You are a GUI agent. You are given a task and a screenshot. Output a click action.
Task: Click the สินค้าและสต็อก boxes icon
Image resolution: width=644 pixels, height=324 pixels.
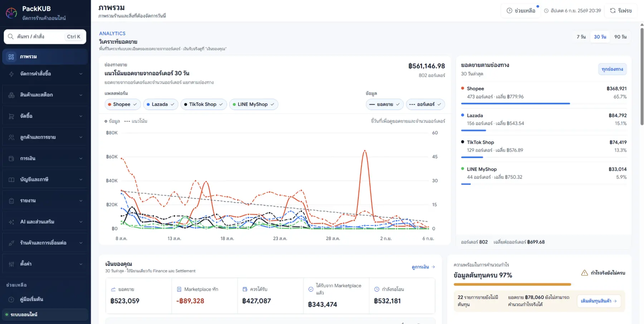pyautogui.click(x=11, y=95)
